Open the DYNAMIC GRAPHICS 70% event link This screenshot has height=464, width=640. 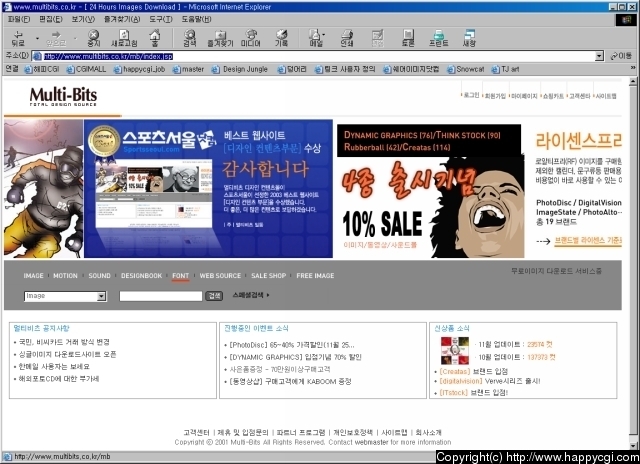(295, 357)
